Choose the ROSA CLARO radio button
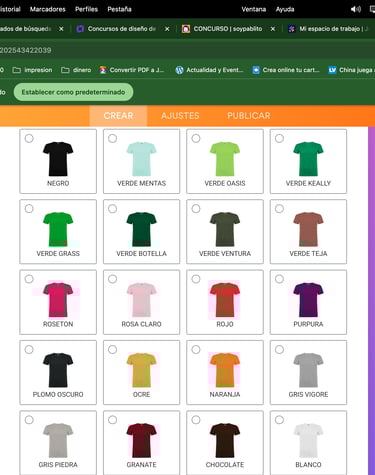 (x=112, y=279)
